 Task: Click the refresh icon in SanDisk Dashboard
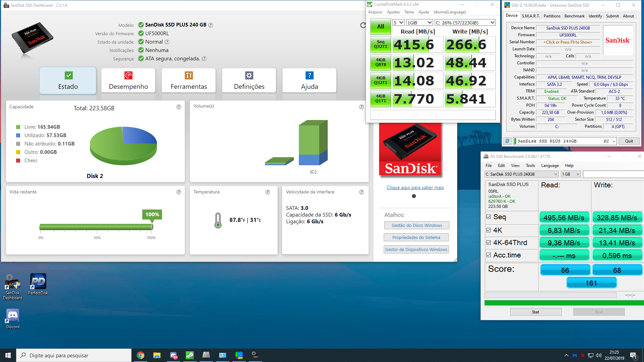click(x=363, y=25)
